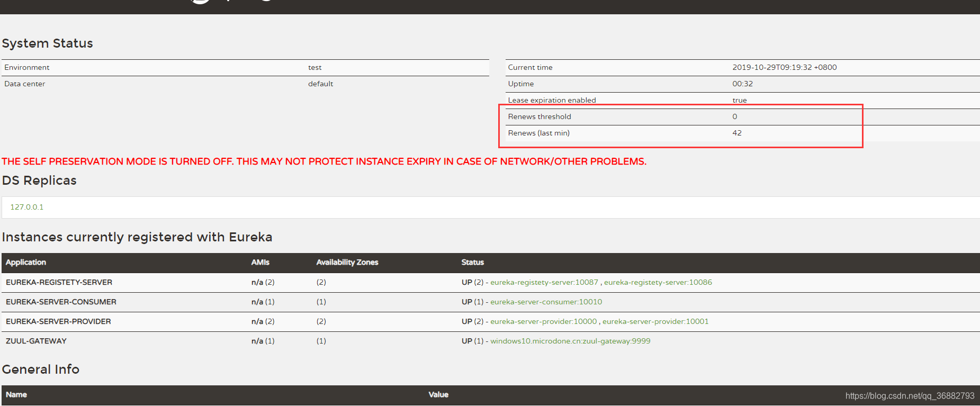
Task: Click the Availability Zones column header
Action: coord(347,262)
